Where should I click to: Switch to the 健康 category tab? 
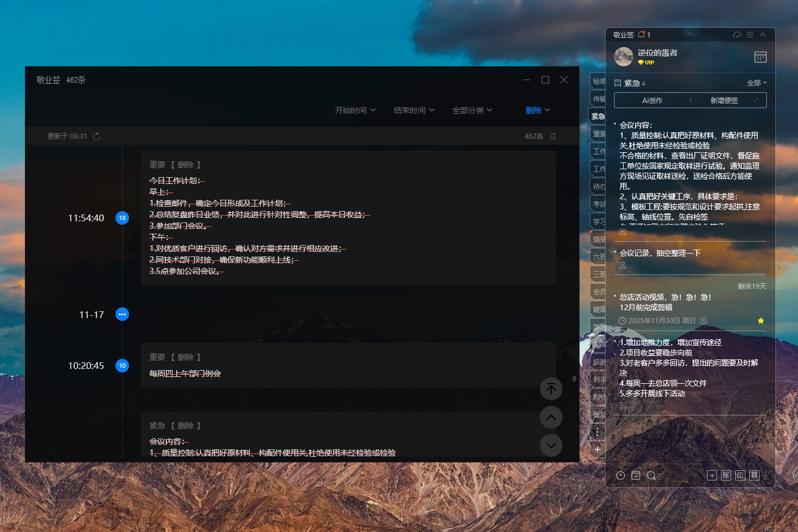coord(598,308)
